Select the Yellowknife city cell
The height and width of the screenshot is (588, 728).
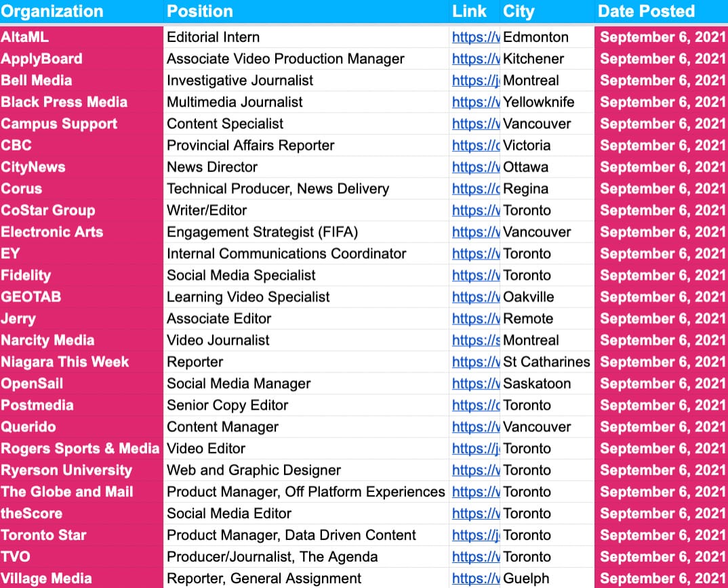tap(539, 102)
